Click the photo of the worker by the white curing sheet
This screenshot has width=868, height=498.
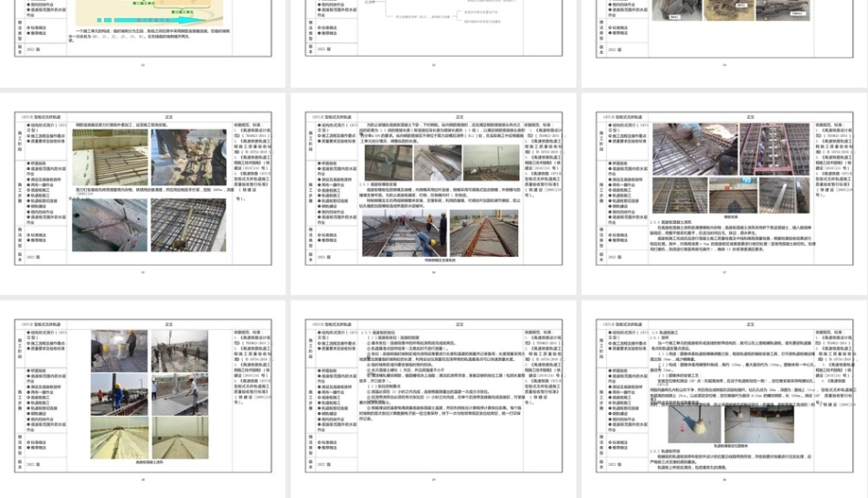[119, 351]
